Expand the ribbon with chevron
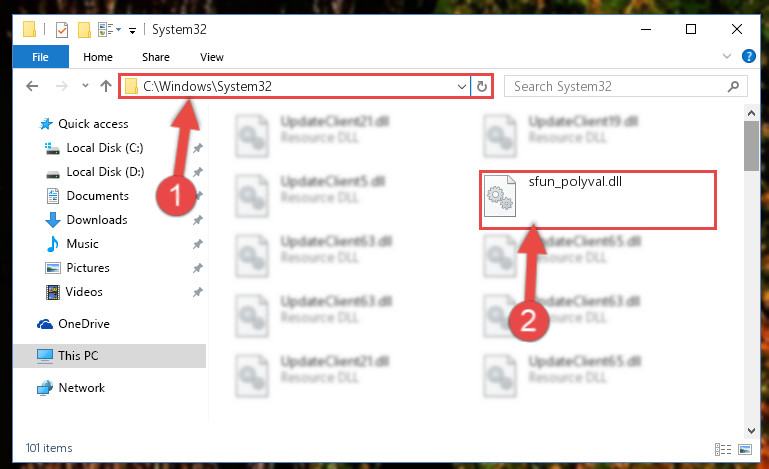The image size is (769, 469). coord(727,56)
